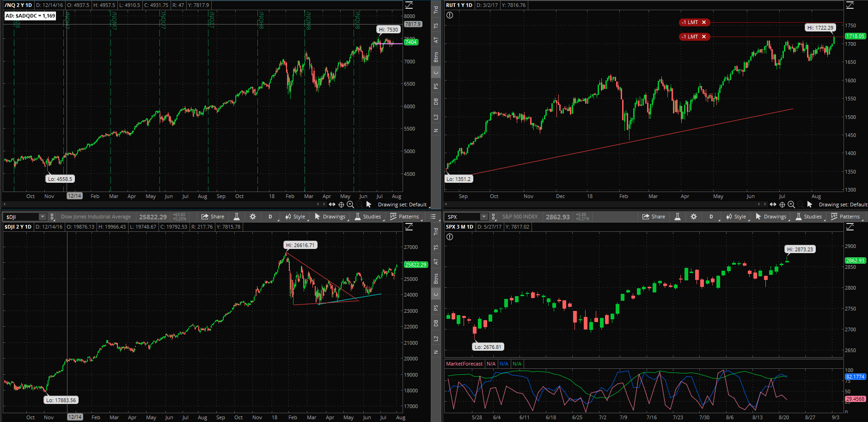Open Studies in the SPX toolbar
Image resolution: width=868 pixels, height=422 pixels.
coord(809,217)
